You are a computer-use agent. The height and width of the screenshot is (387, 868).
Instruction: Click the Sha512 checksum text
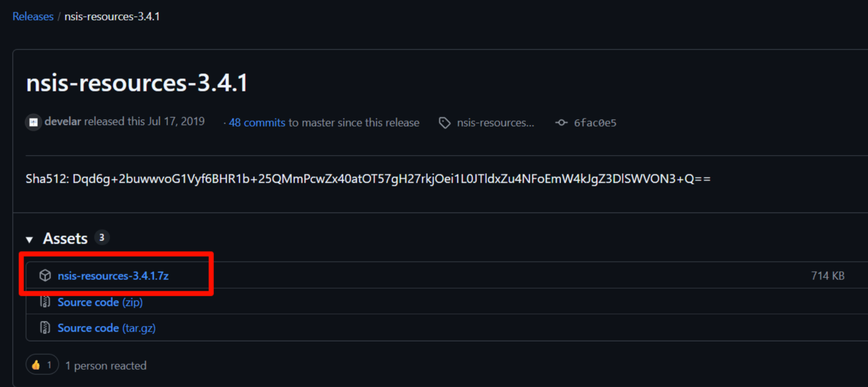coord(368,179)
